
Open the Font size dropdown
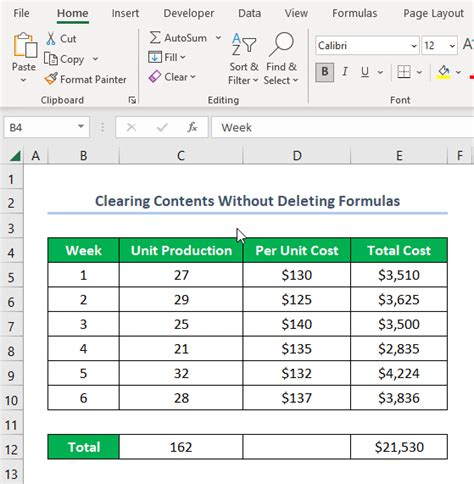[452, 46]
